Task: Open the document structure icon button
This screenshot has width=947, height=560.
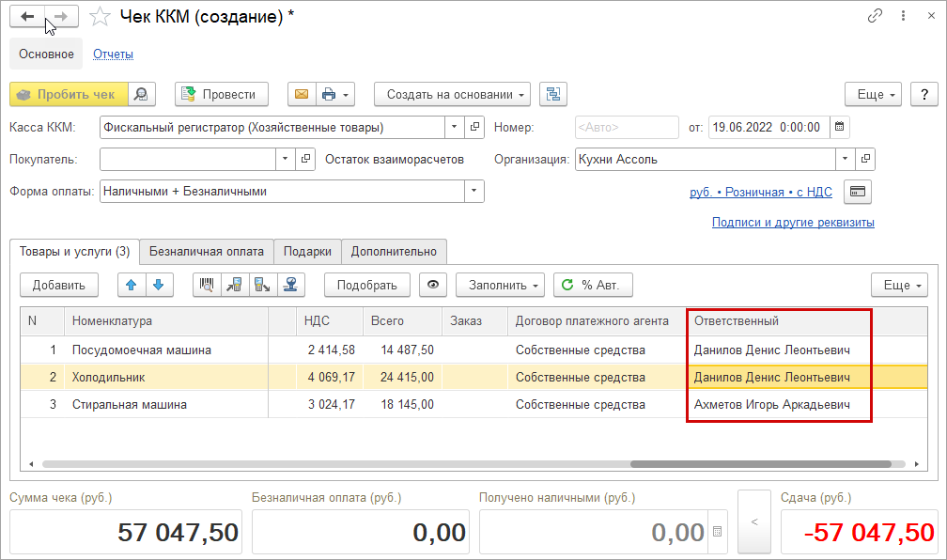Action: coord(553,94)
